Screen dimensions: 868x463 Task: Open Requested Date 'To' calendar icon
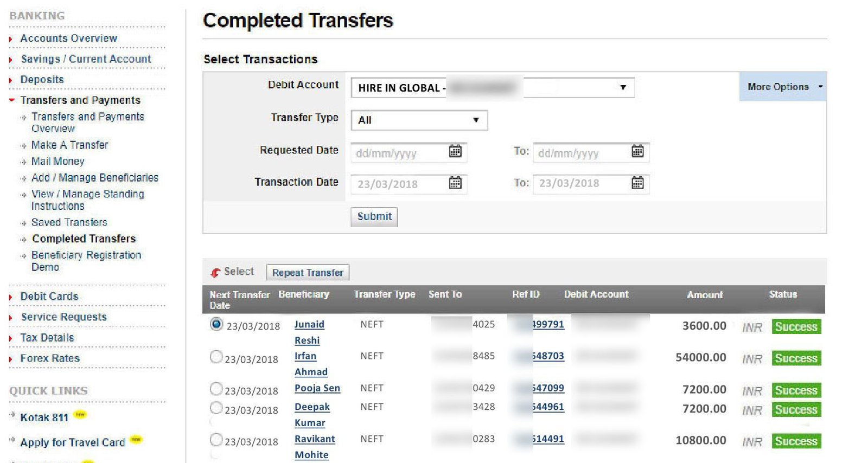point(637,151)
